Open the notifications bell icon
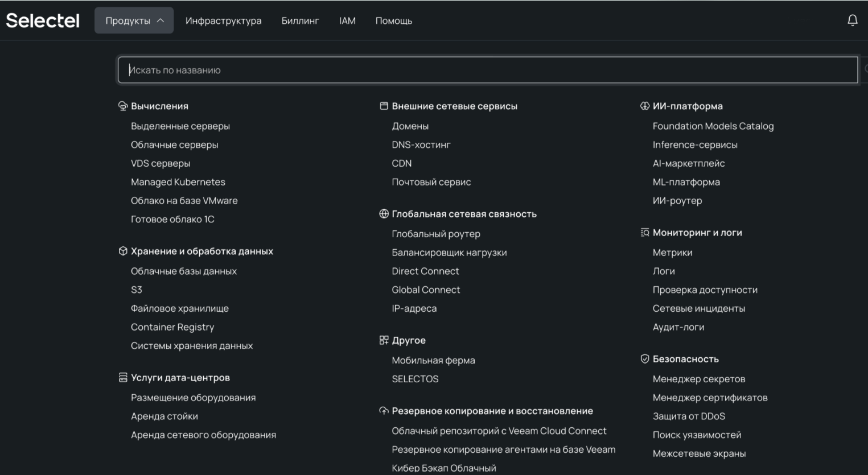 [852, 20]
